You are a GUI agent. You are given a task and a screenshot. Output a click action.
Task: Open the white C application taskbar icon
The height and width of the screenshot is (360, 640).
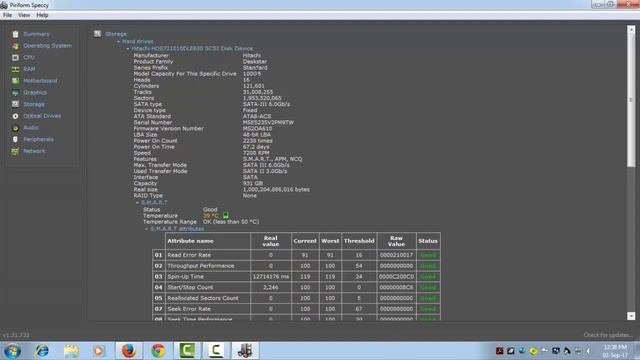point(216,351)
